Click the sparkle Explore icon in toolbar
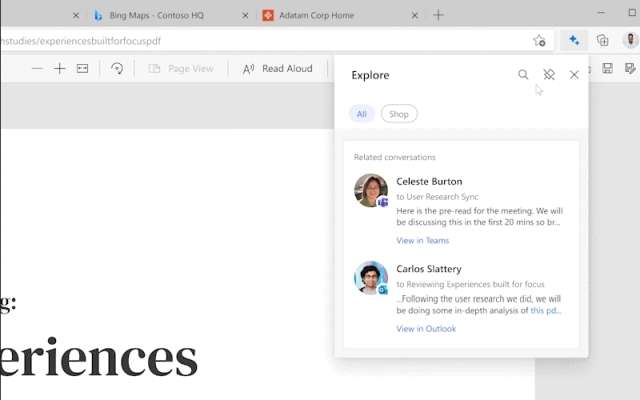The width and height of the screenshot is (640, 400). tap(574, 40)
